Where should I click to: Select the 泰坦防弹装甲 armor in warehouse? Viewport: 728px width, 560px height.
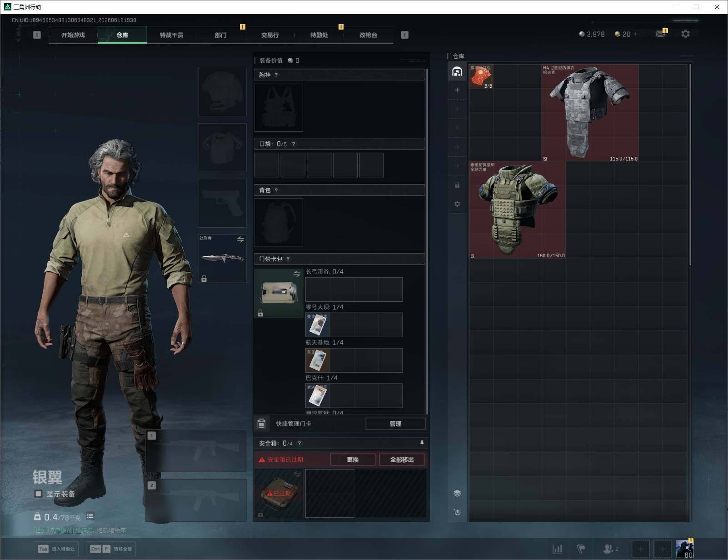pyautogui.click(x=518, y=210)
